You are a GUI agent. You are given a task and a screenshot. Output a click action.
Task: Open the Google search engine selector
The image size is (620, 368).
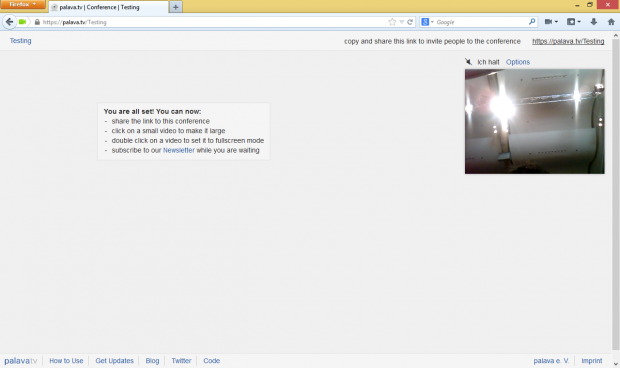coord(427,22)
